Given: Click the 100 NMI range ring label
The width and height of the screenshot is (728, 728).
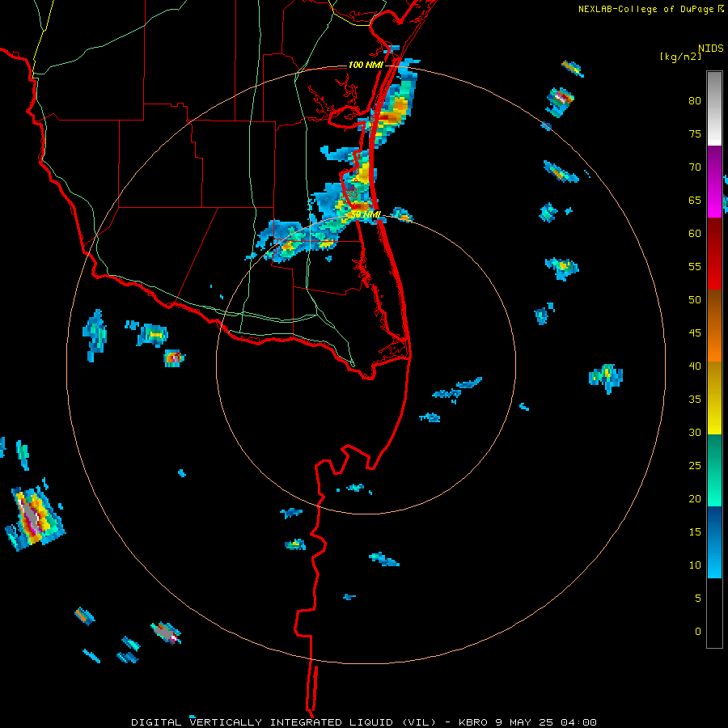Looking at the screenshot, I should click(x=366, y=65).
